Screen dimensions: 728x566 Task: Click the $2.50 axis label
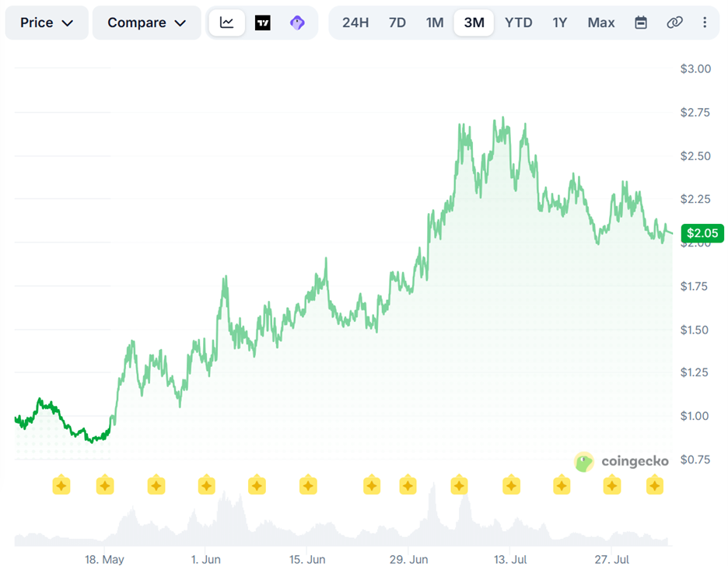[x=695, y=155]
